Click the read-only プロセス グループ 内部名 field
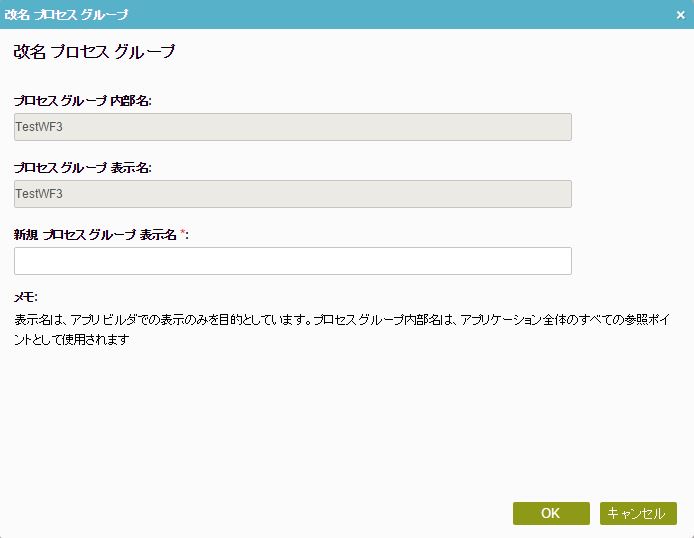 [293, 127]
